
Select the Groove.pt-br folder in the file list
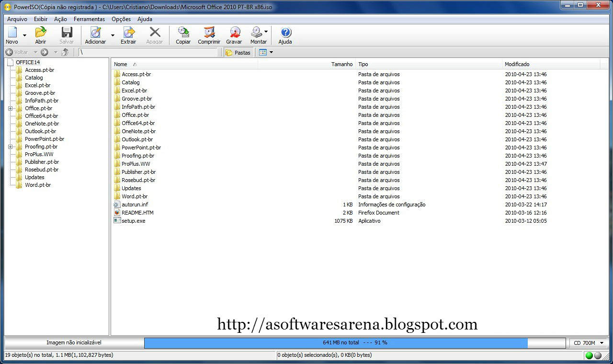(136, 99)
